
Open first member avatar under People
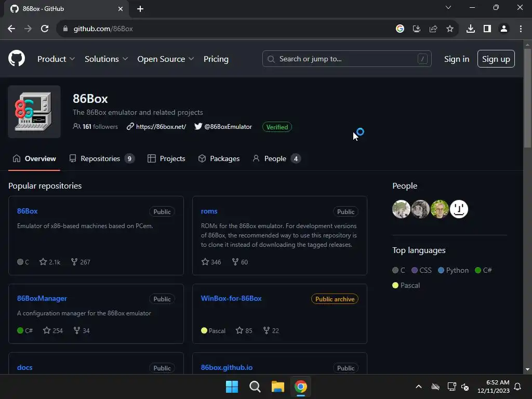402,209
